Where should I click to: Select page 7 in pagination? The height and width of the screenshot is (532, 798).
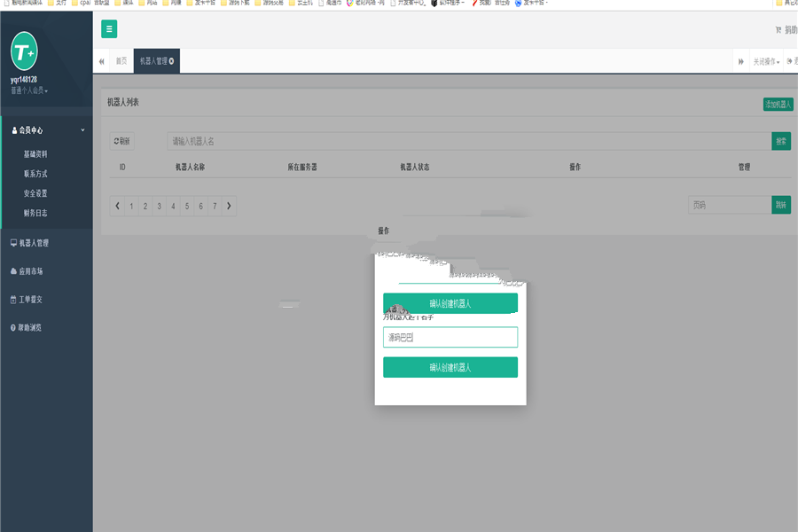pos(215,206)
